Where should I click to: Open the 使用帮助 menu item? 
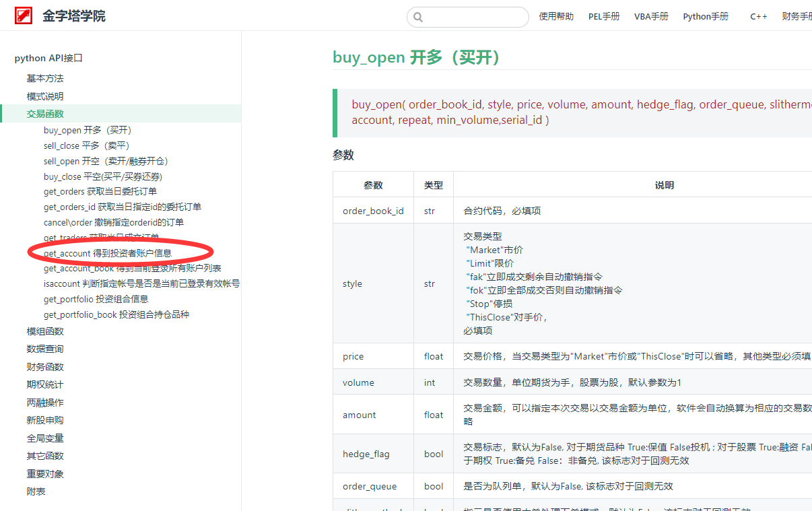tap(556, 17)
